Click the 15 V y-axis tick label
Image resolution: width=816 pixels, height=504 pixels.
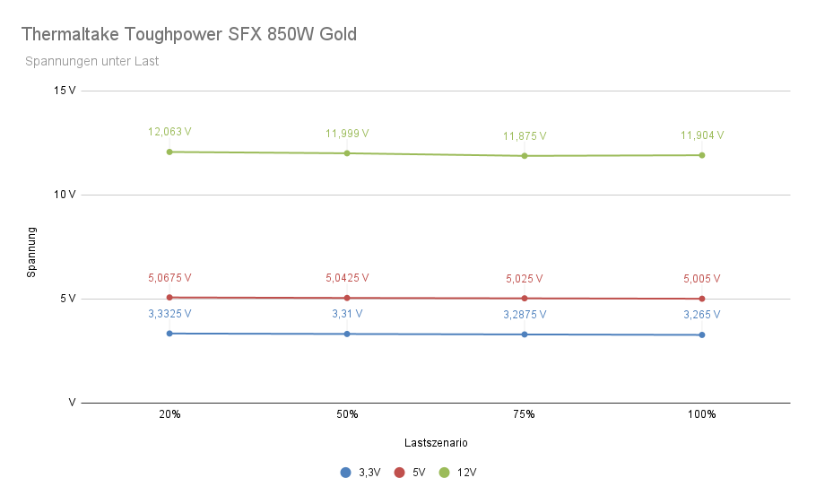point(64,91)
